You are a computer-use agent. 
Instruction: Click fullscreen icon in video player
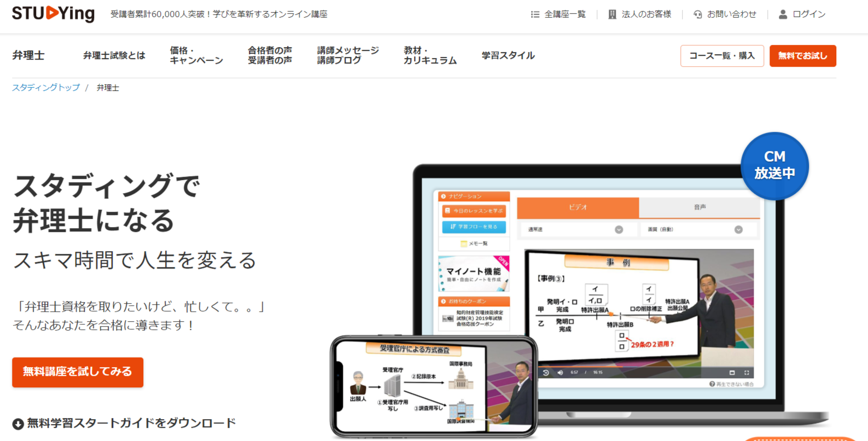pyautogui.click(x=747, y=373)
